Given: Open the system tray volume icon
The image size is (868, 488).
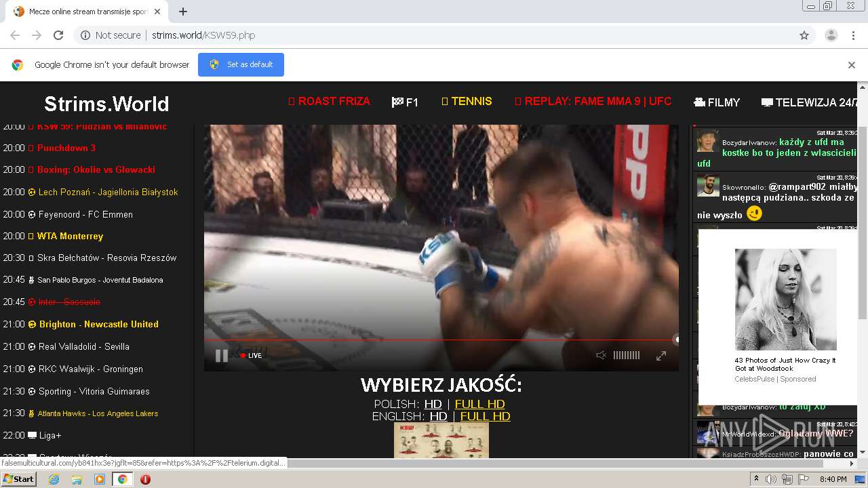Looking at the screenshot, I should (771, 479).
